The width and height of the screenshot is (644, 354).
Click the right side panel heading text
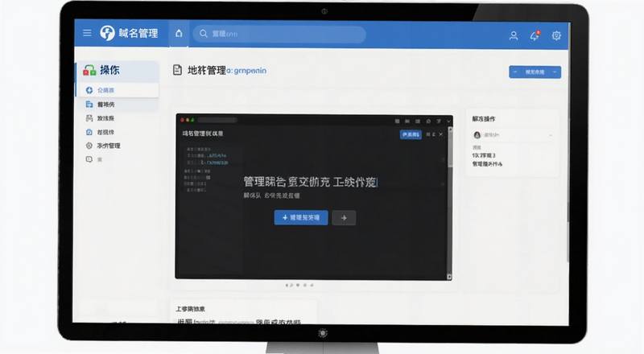[x=484, y=119]
